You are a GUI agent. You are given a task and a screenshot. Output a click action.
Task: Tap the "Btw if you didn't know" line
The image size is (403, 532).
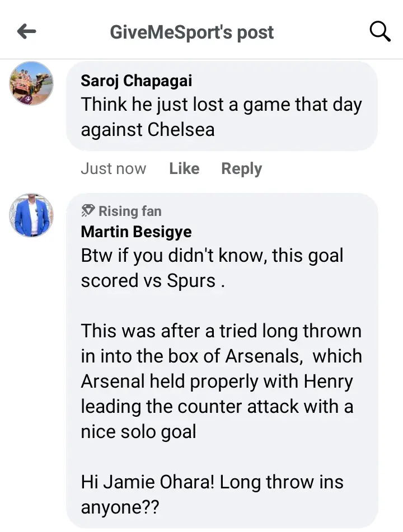[x=212, y=256]
